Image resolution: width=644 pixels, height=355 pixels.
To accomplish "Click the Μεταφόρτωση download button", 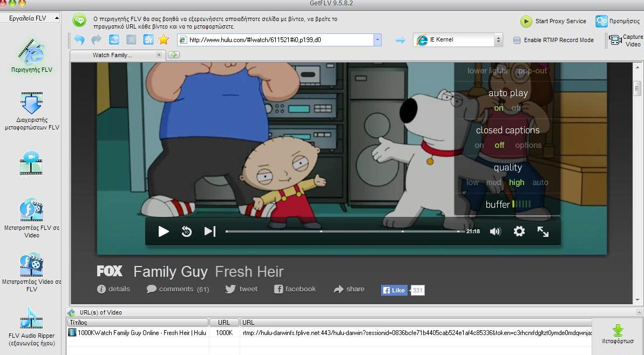I will pos(618,334).
